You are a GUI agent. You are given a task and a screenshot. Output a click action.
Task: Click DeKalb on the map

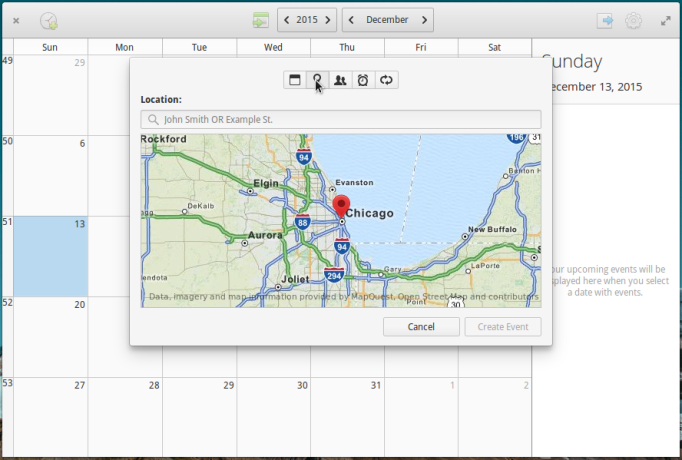(201, 206)
